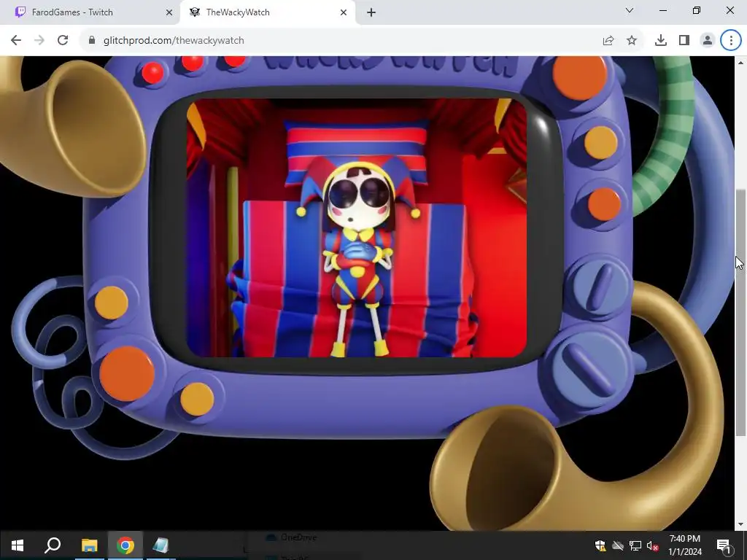Expand the tab search dropdown arrow

(630, 10)
